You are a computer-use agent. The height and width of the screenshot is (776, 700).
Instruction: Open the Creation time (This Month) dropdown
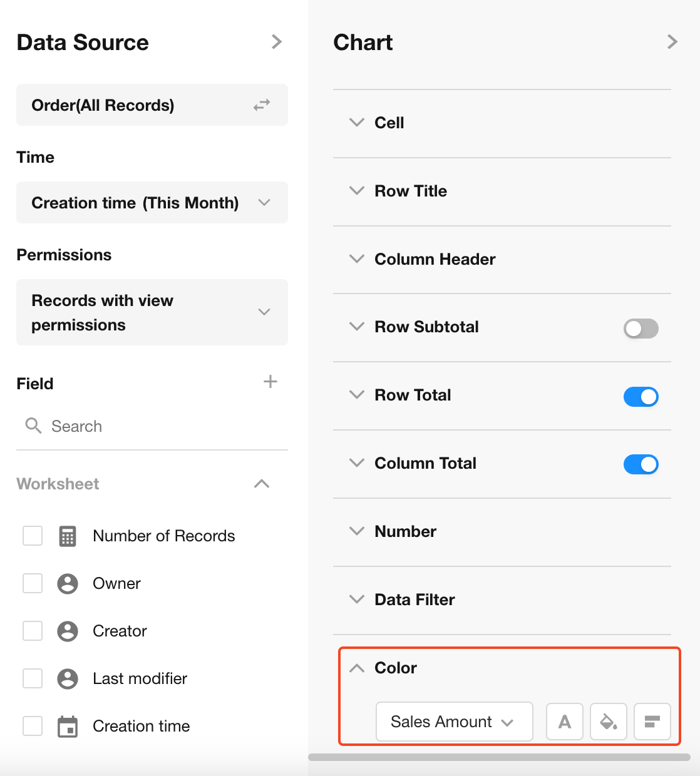[x=152, y=203]
